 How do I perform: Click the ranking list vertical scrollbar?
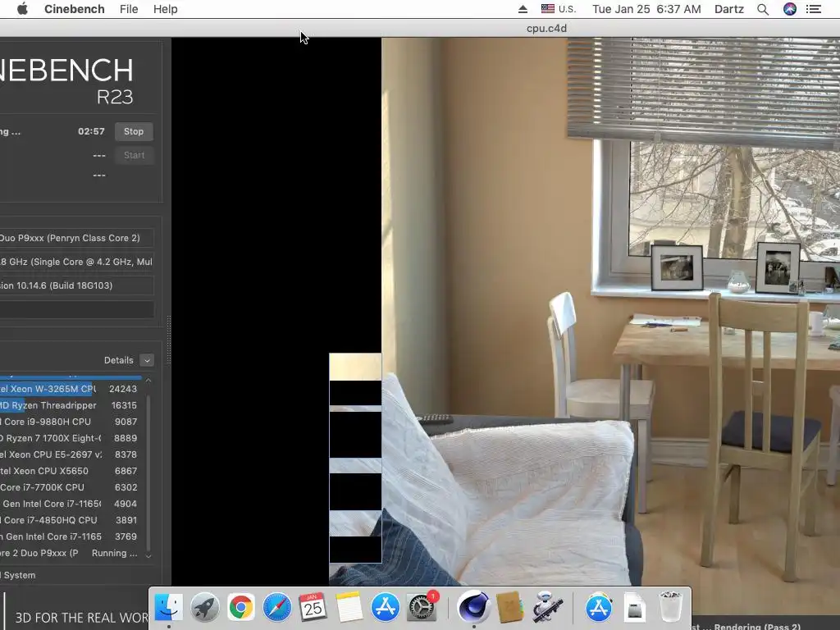[148, 472]
